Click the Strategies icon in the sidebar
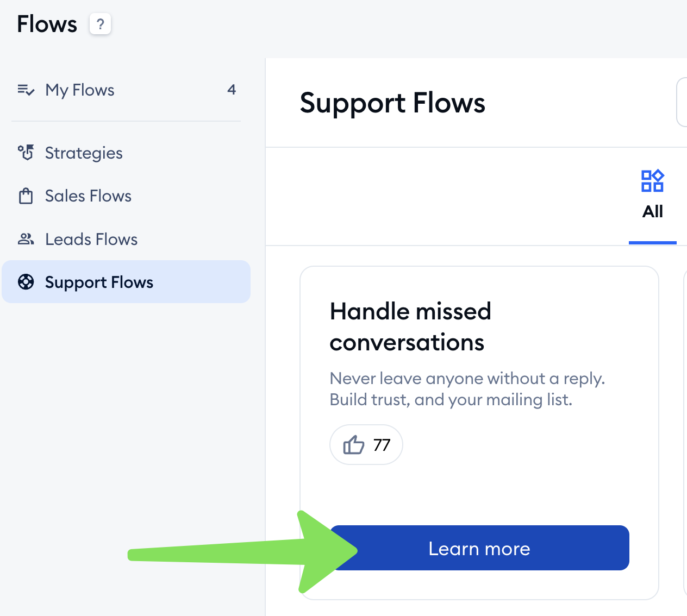This screenshot has height=616, width=687. pos(26,153)
